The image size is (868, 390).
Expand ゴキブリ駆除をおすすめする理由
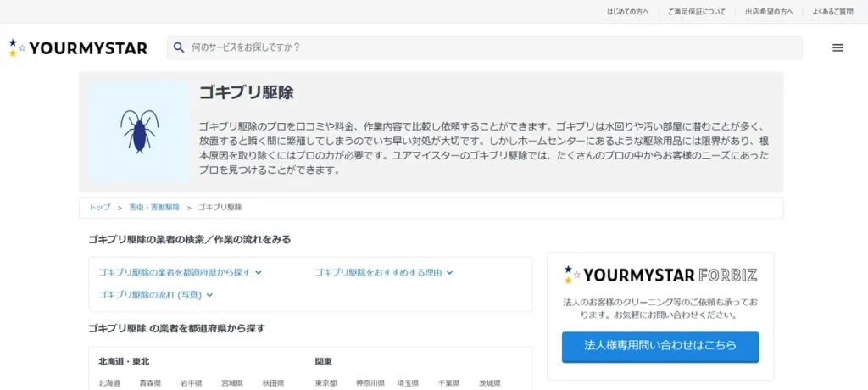(384, 272)
